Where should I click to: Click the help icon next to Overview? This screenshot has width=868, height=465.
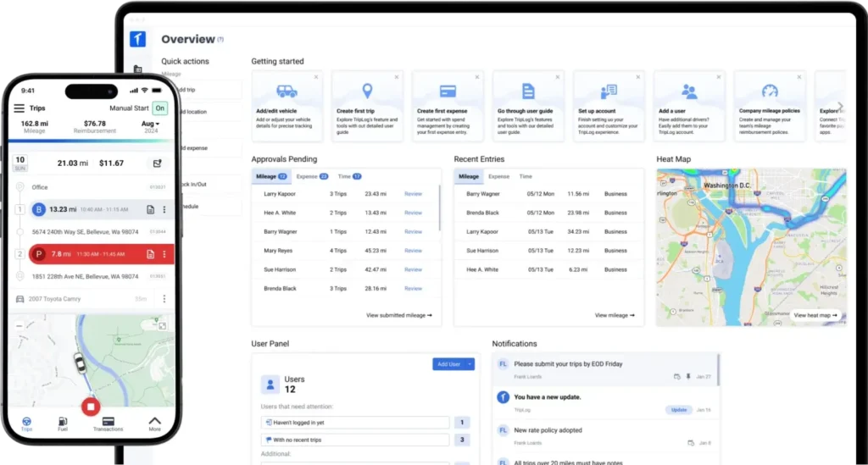pyautogui.click(x=220, y=39)
